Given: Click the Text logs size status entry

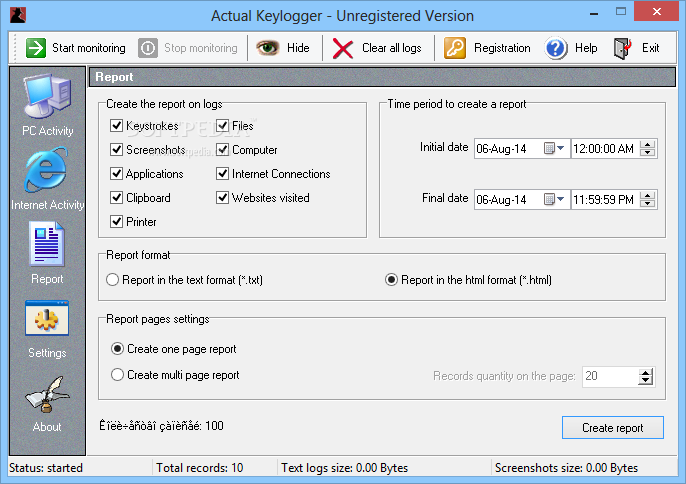Looking at the screenshot, I should pos(344,468).
